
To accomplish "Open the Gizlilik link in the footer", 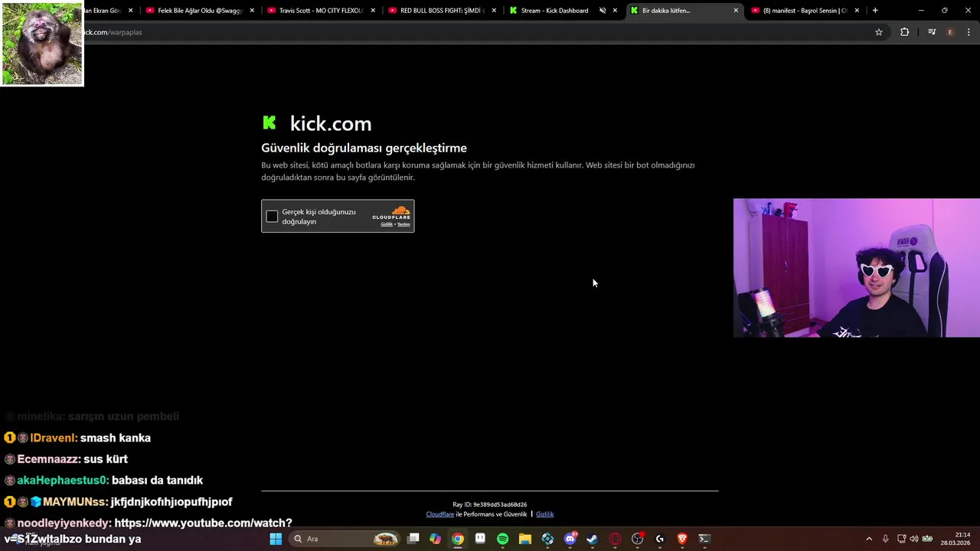I will tap(544, 514).
